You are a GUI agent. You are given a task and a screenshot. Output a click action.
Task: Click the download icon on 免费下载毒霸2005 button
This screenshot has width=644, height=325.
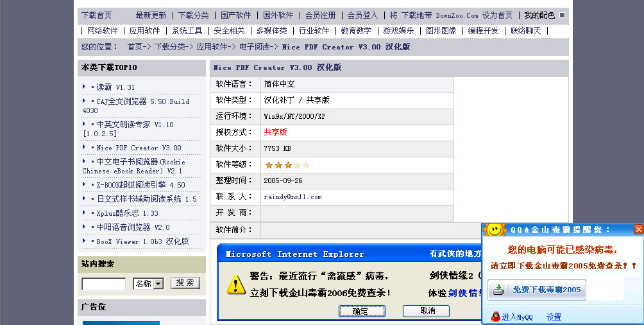498,290
